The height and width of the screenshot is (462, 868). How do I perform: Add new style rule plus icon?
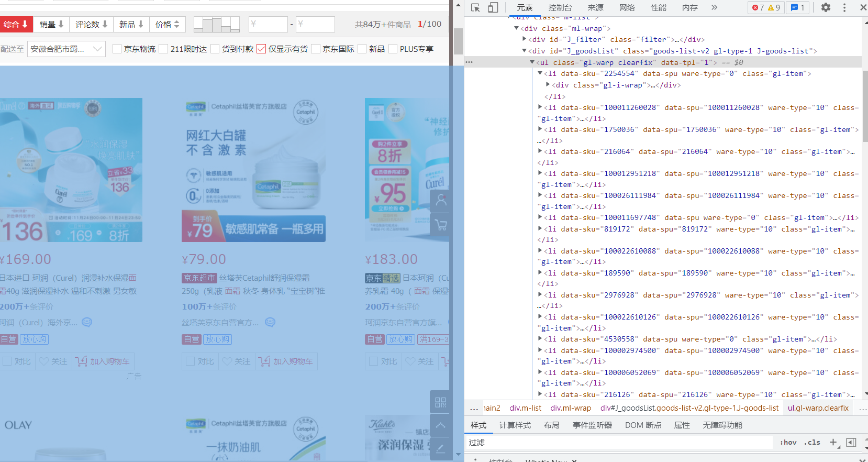(833, 442)
